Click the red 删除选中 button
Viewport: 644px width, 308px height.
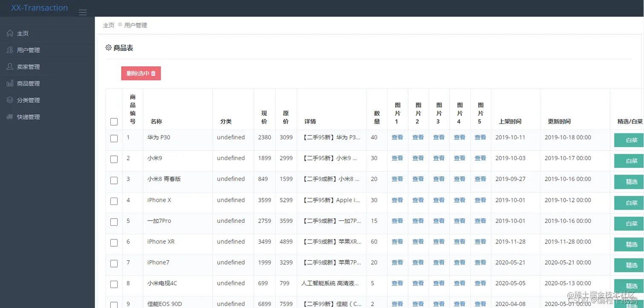[x=141, y=73]
